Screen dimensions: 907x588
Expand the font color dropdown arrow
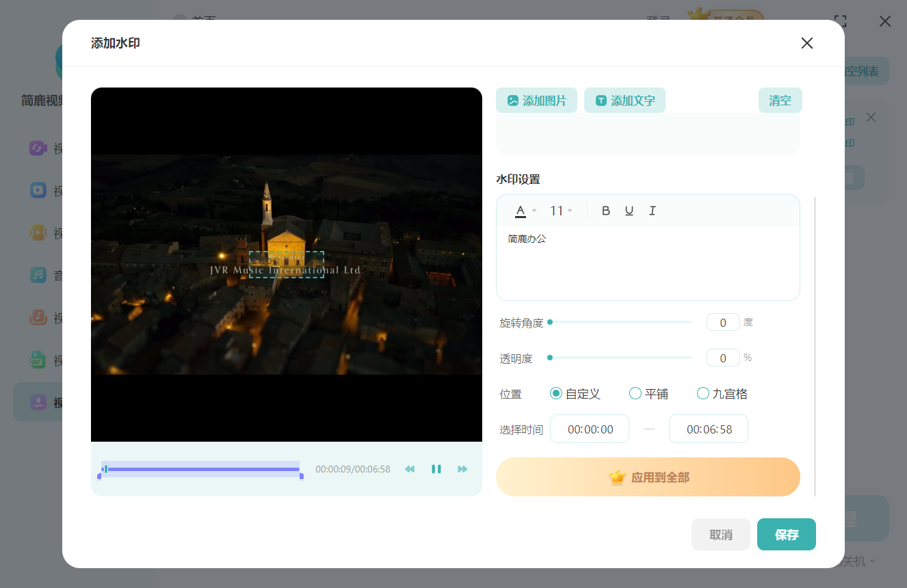534,211
